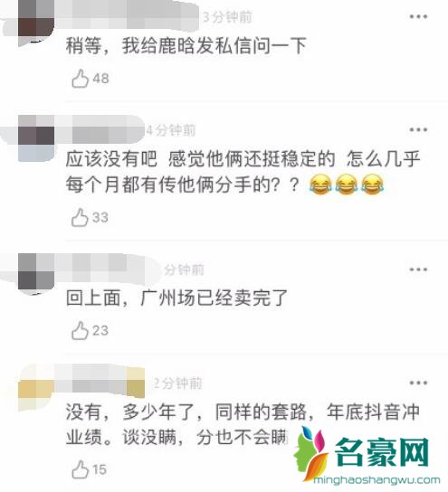The width and height of the screenshot is (448, 492).
Task: Open the fourth commenter's yellow avatar
Action: point(36,387)
